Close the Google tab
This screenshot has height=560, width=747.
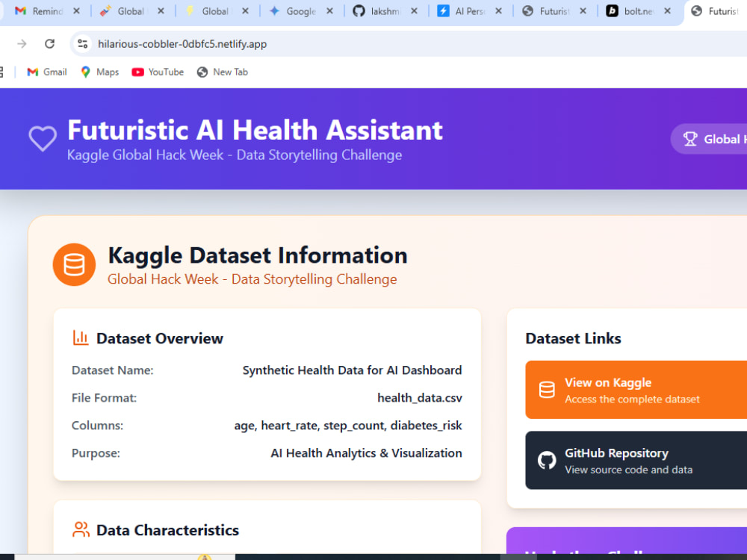point(329,11)
